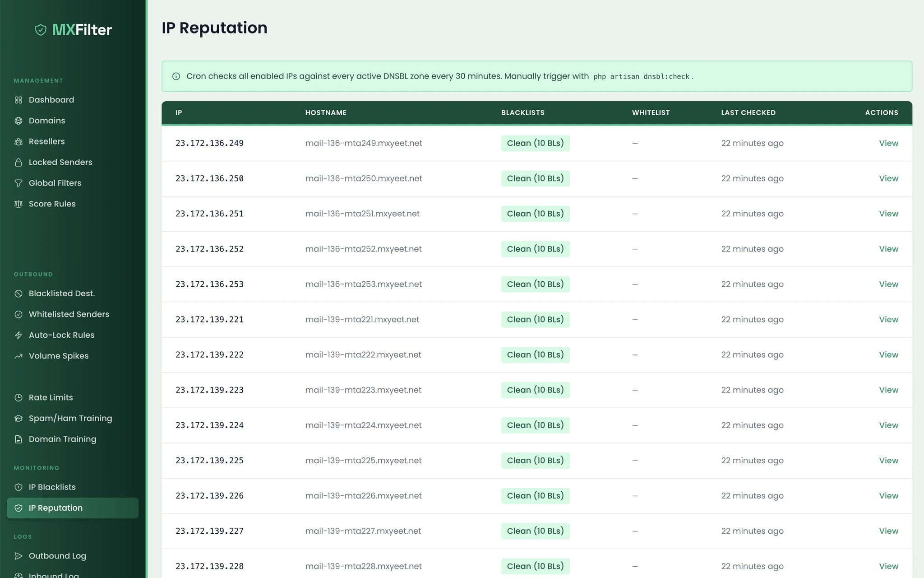
Task: Open the Outbound Log
Action: pyautogui.click(x=73, y=556)
